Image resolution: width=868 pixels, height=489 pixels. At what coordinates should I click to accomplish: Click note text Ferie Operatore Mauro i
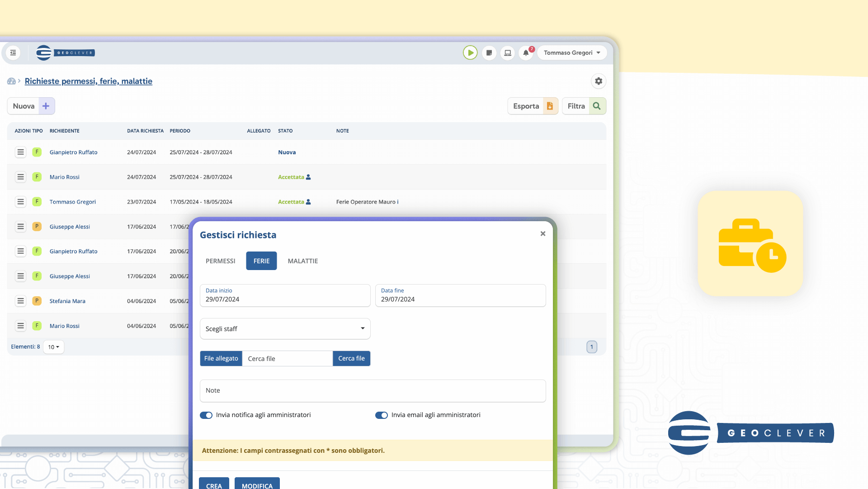click(368, 202)
